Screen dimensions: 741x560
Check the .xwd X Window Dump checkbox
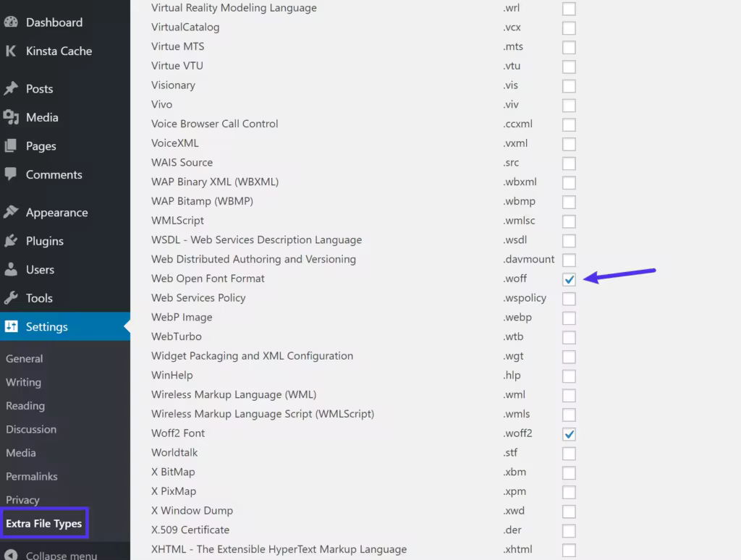coord(569,512)
